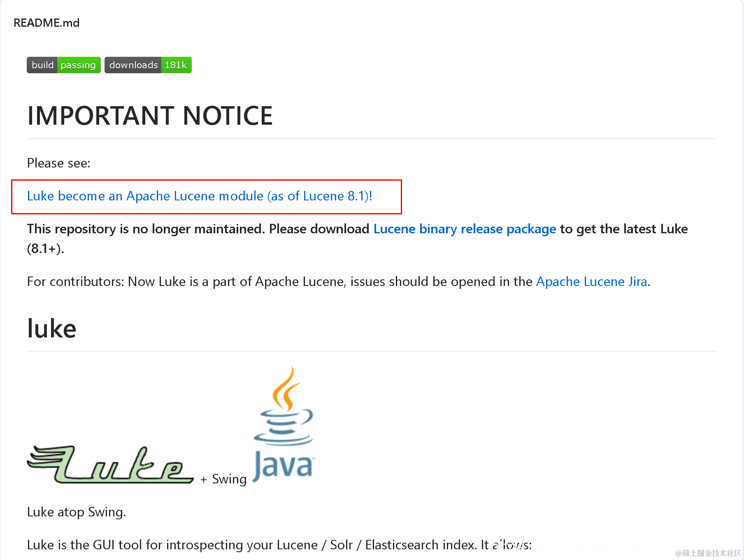Click the build passing badge
The height and width of the screenshot is (560, 744).
(64, 65)
